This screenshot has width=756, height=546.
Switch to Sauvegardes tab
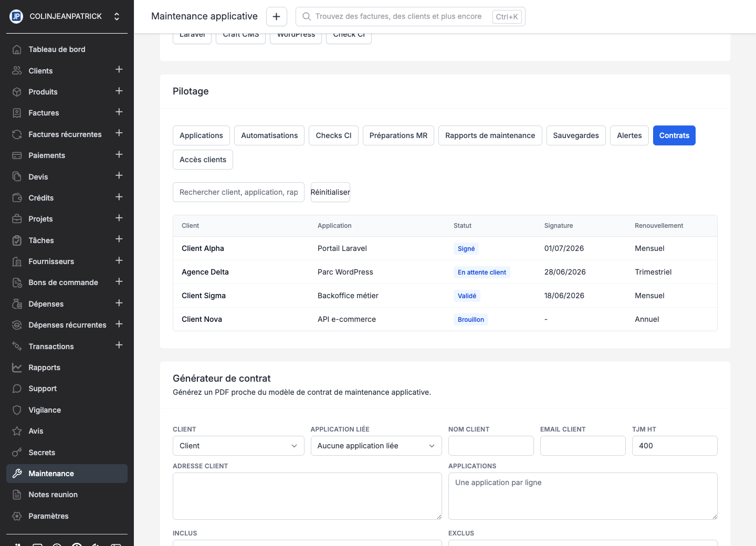[576, 135]
